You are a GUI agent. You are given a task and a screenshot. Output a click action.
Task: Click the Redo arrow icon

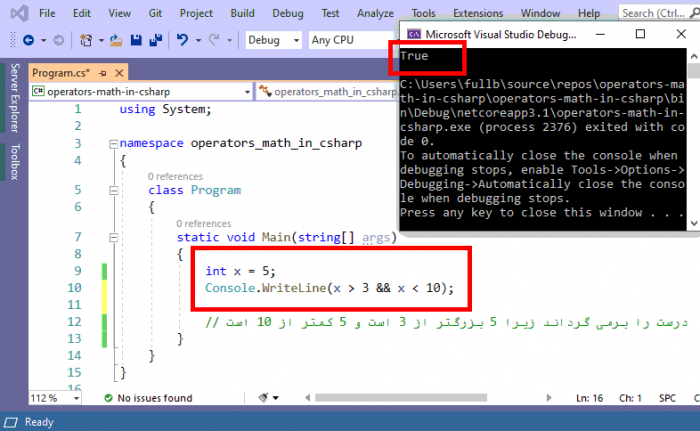coord(215,40)
